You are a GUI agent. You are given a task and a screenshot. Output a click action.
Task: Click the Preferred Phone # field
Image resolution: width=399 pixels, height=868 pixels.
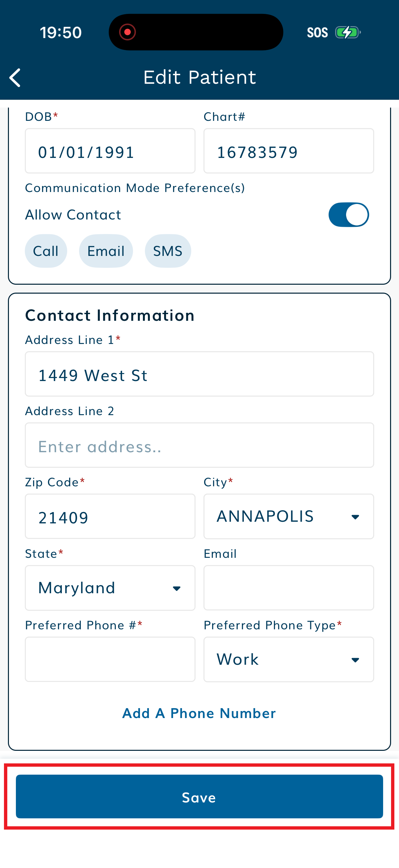110,659
